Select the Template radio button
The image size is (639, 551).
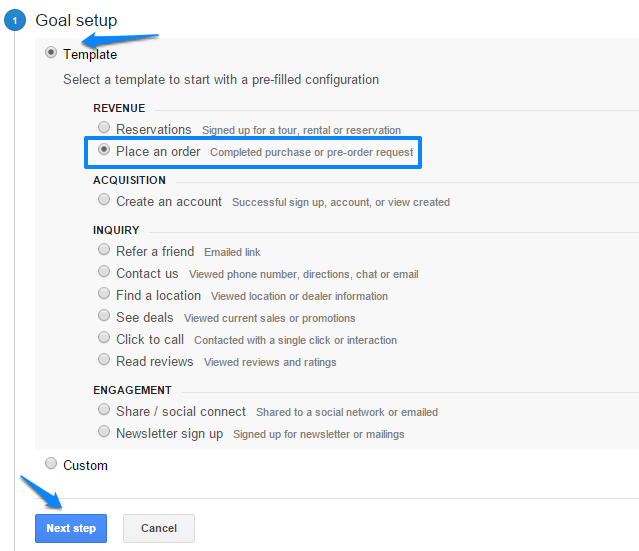coord(51,53)
